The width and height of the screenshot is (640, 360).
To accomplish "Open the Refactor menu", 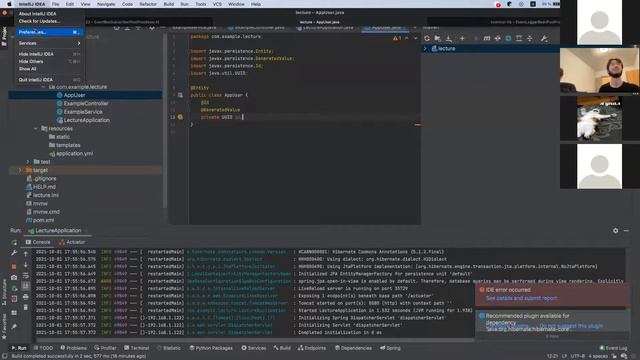I will tap(148, 4).
